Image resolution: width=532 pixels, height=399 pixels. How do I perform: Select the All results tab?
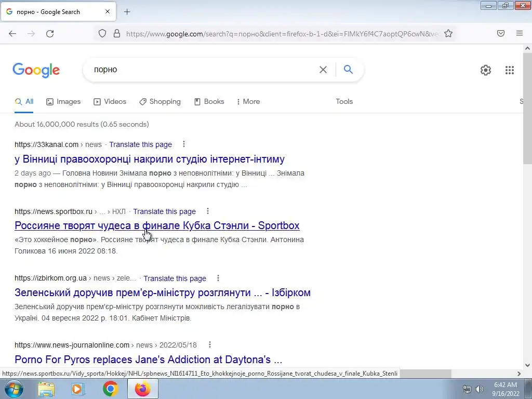coord(24,101)
